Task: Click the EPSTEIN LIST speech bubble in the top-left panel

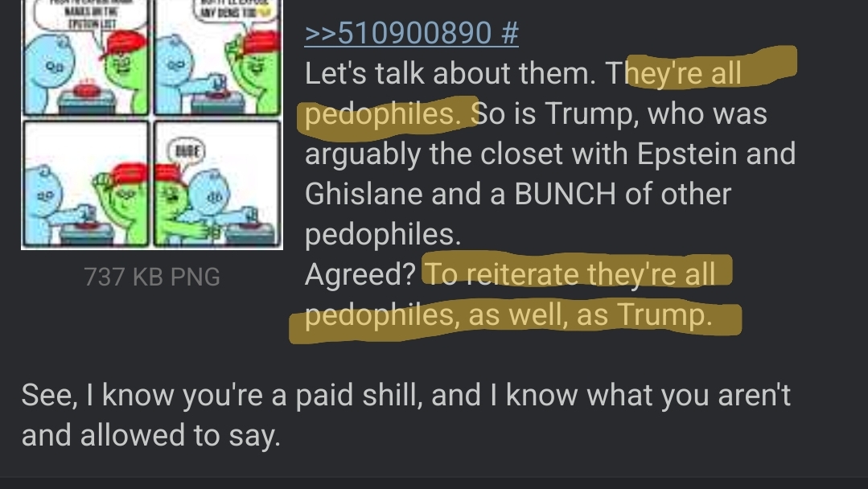Action: (89, 15)
